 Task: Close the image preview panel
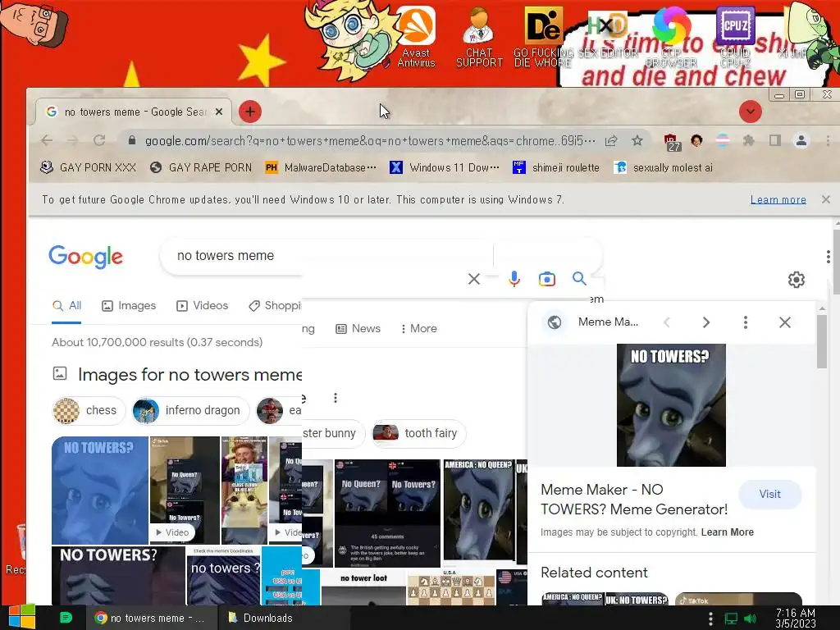(x=785, y=322)
